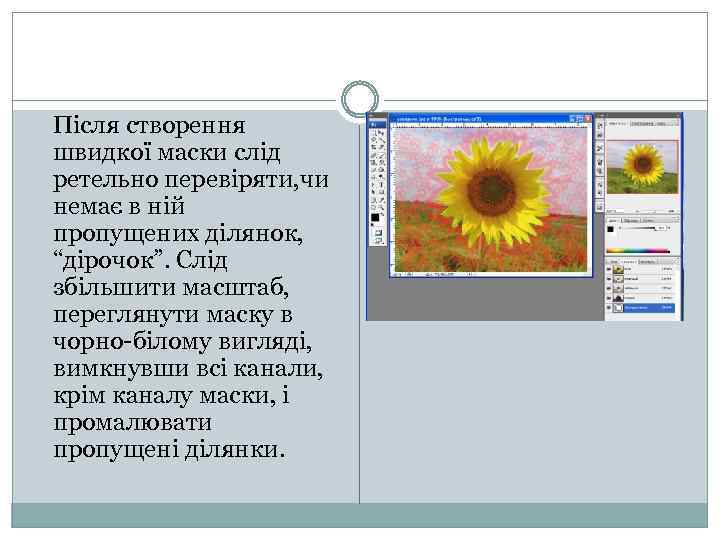Image resolution: width=720 pixels, height=540 pixels.
Task: Pick a color from the spectrum ramp
Action: [638, 251]
